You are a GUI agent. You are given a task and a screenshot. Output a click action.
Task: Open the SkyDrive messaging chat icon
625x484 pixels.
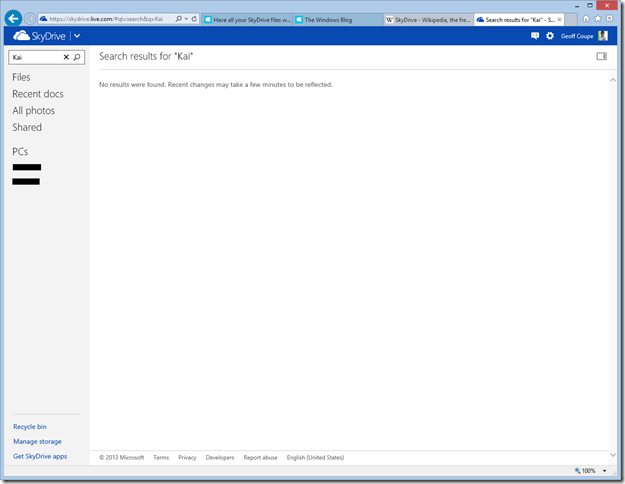[x=535, y=36]
